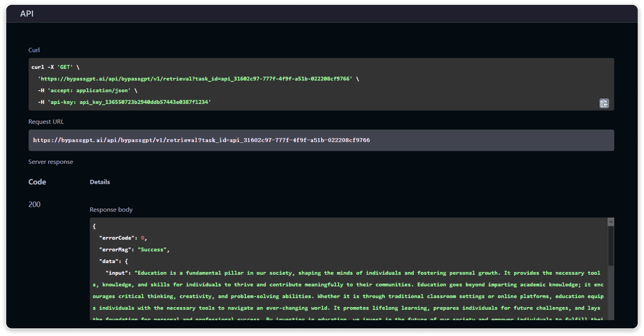
Task: Click the Server response heading
Action: tap(51, 162)
